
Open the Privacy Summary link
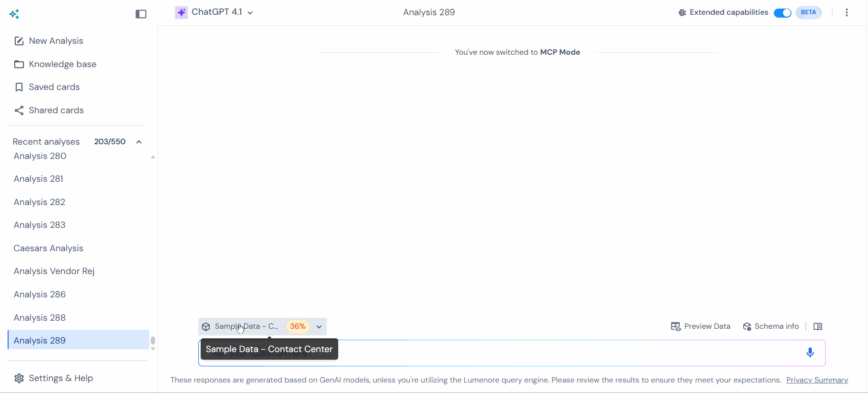(x=817, y=380)
